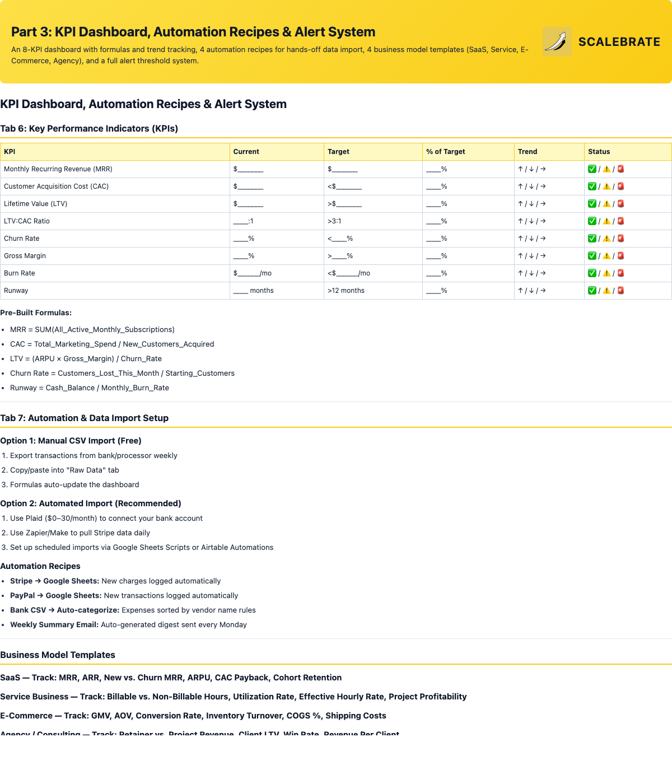Click the PayPal → Google Sheets recipe

(x=124, y=596)
